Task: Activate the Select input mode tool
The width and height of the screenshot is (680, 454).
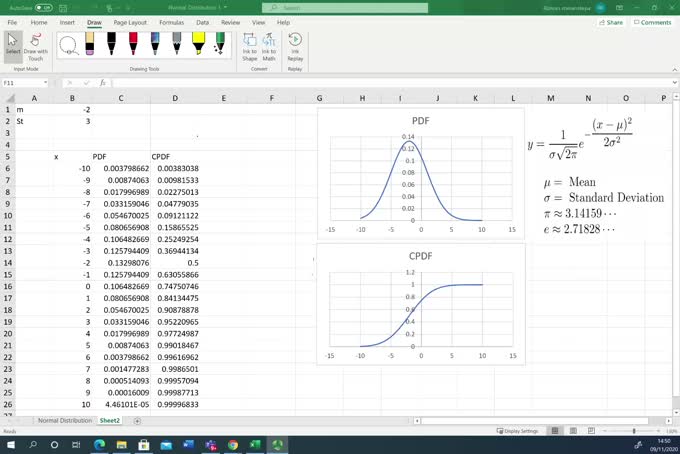Action: click(13, 46)
